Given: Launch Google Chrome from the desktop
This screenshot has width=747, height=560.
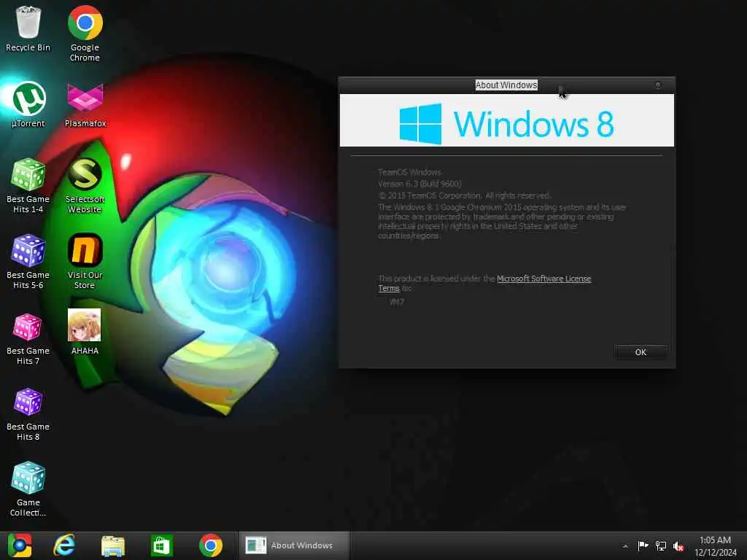Looking at the screenshot, I should 85,34.
